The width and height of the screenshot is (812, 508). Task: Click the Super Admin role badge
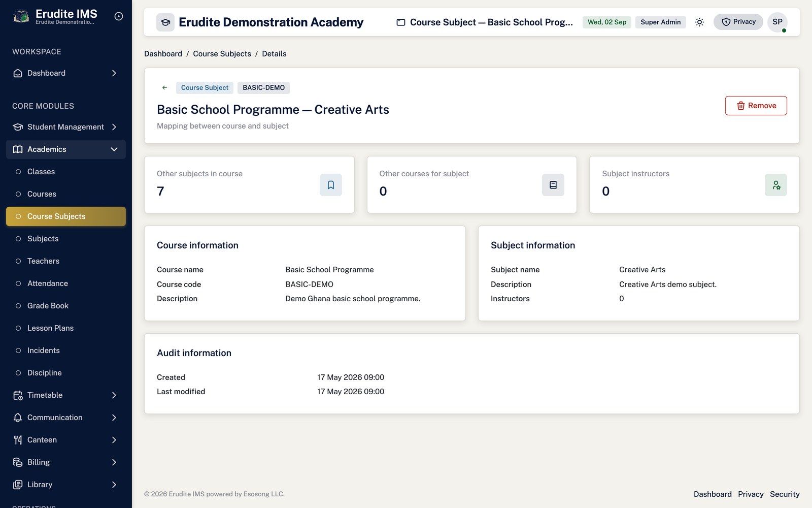(x=660, y=22)
